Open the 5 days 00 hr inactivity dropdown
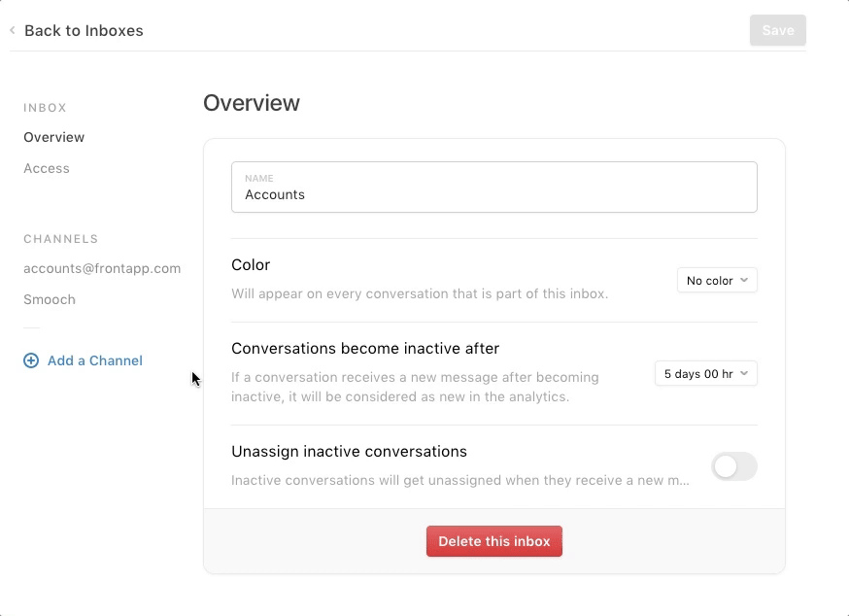This screenshot has height=616, width=849. click(706, 373)
